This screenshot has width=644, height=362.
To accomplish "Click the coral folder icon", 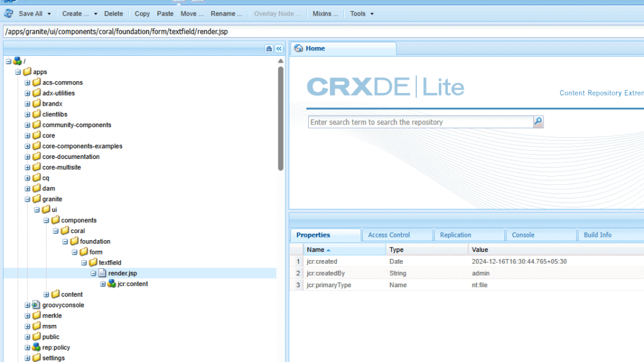I will click(65, 231).
